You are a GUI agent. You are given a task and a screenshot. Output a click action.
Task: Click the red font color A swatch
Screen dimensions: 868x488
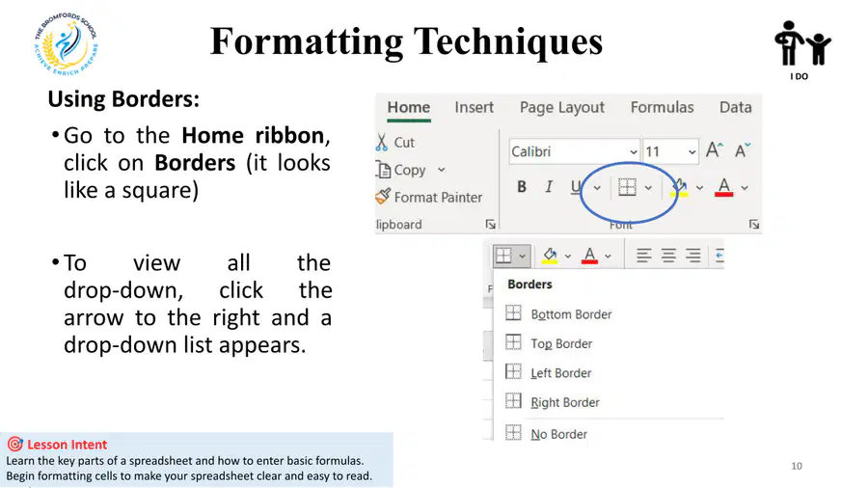(723, 187)
